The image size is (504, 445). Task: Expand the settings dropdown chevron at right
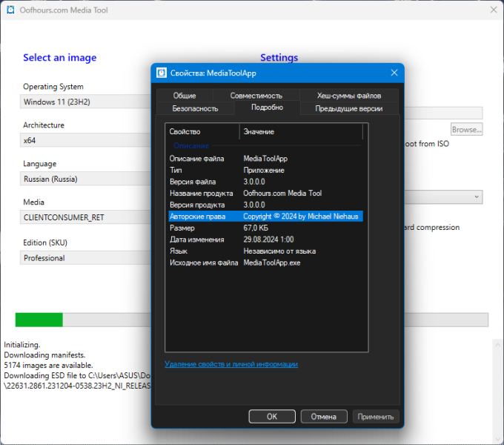click(x=477, y=197)
